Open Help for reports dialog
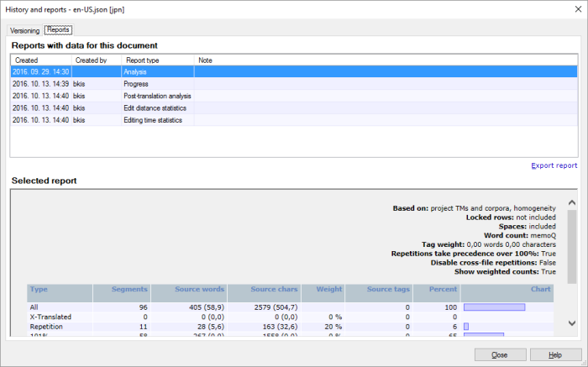This screenshot has width=588, height=367. (x=554, y=354)
